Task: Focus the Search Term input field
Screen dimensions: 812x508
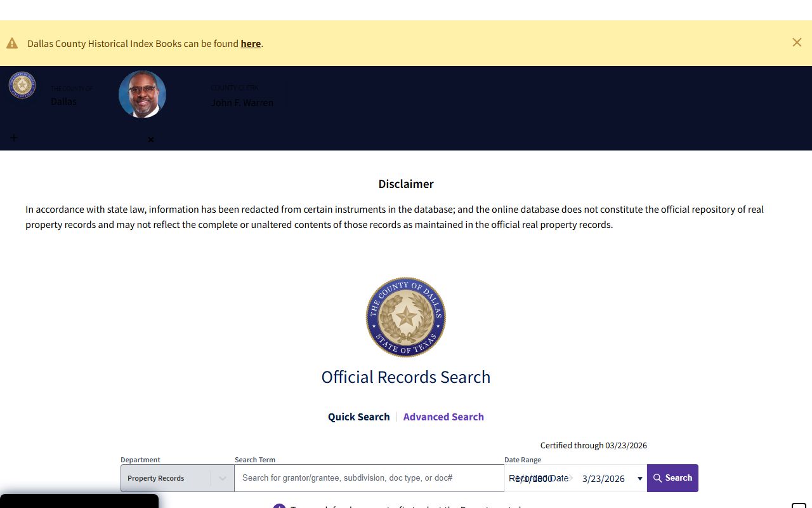Action: (369, 478)
